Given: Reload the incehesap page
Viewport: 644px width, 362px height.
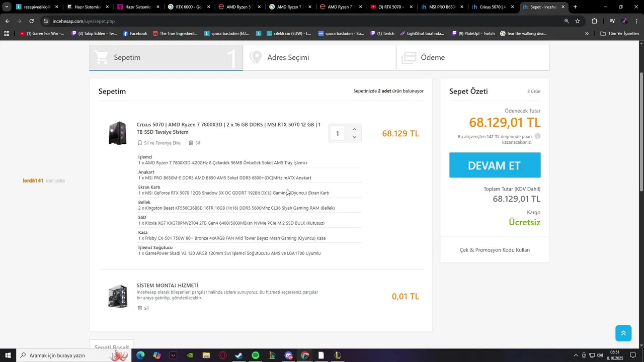Looking at the screenshot, I should (31, 21).
